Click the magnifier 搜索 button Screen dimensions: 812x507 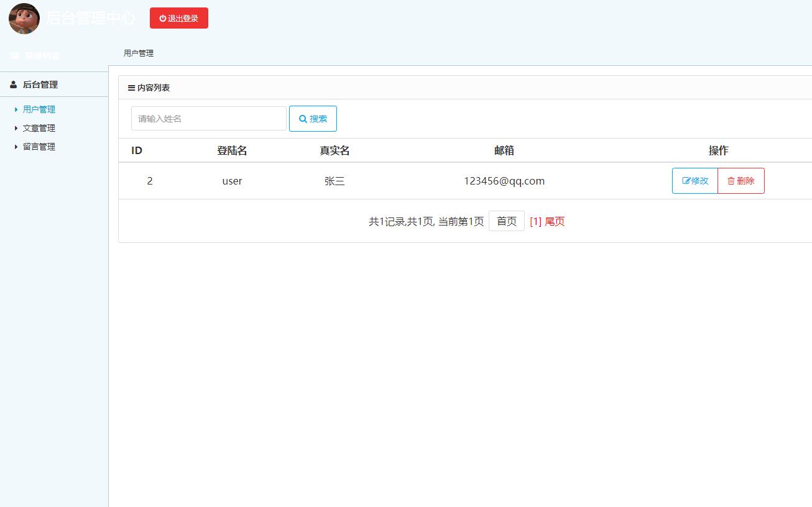tap(313, 119)
